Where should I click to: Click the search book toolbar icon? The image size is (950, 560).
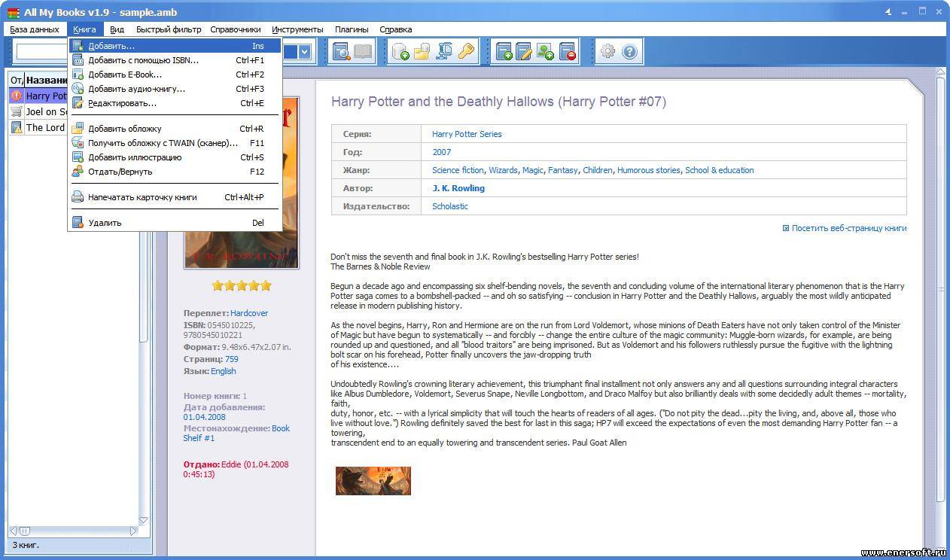342,52
